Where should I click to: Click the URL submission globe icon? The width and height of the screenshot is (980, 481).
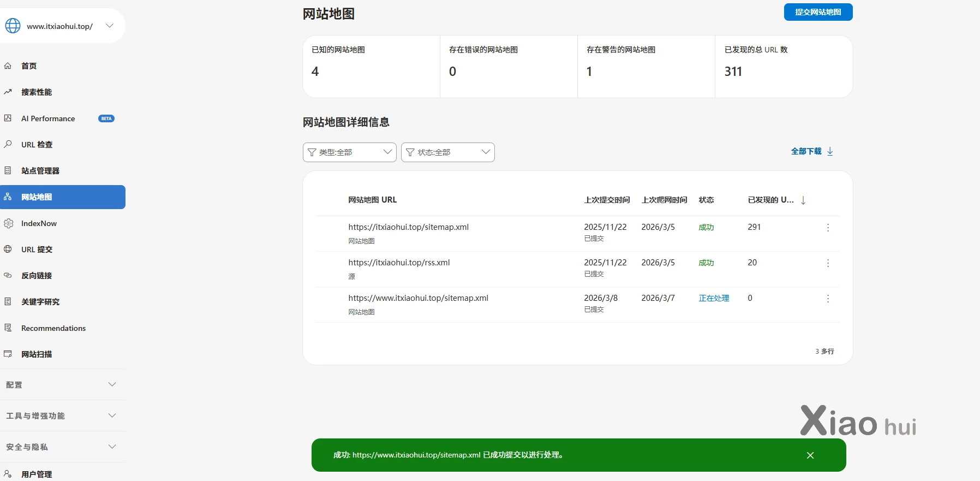pyautogui.click(x=8, y=250)
